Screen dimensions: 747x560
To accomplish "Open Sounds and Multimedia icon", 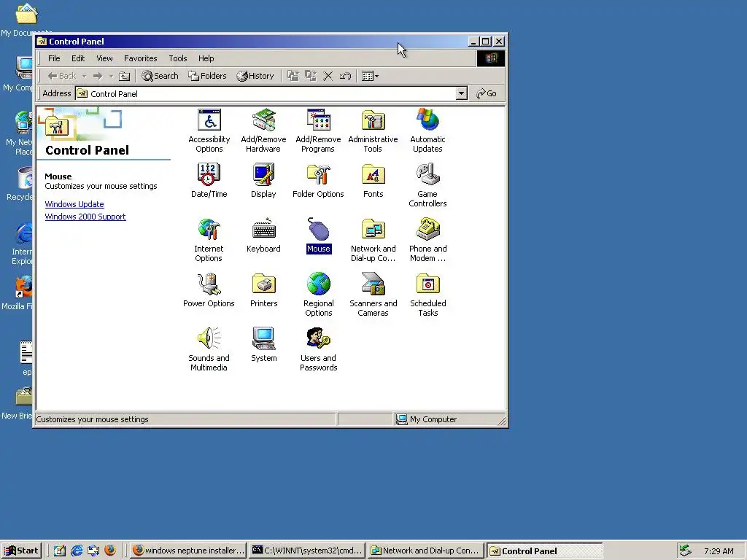I will click(209, 349).
